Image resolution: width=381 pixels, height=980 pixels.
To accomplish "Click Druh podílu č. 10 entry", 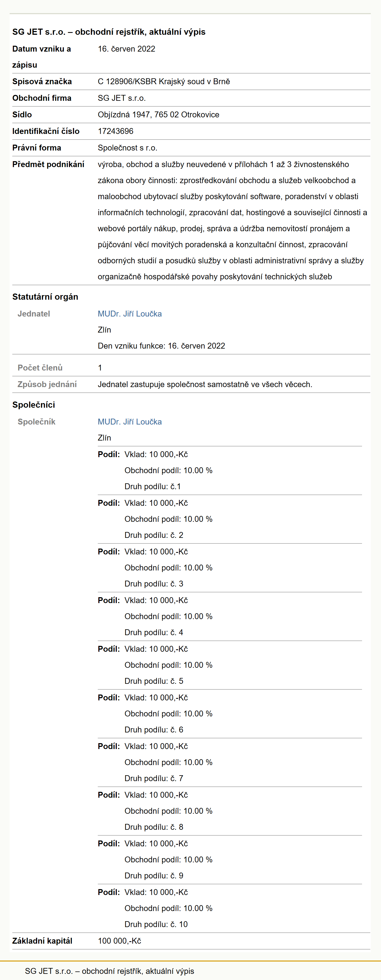I will tap(156, 924).
